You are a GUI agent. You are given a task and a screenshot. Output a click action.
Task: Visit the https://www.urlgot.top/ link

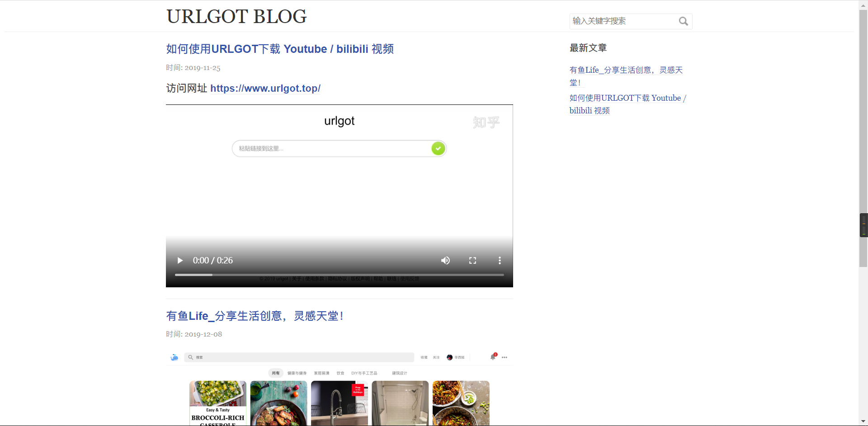[x=265, y=88]
